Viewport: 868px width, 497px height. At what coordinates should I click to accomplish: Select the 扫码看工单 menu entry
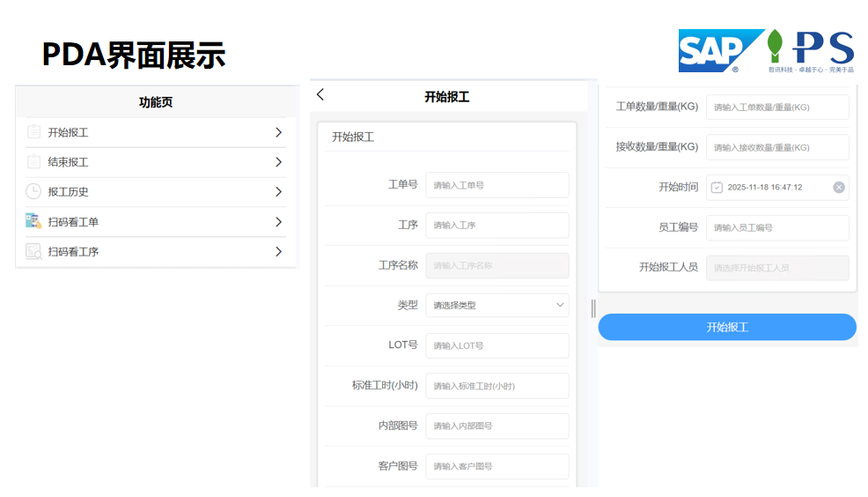[156, 222]
